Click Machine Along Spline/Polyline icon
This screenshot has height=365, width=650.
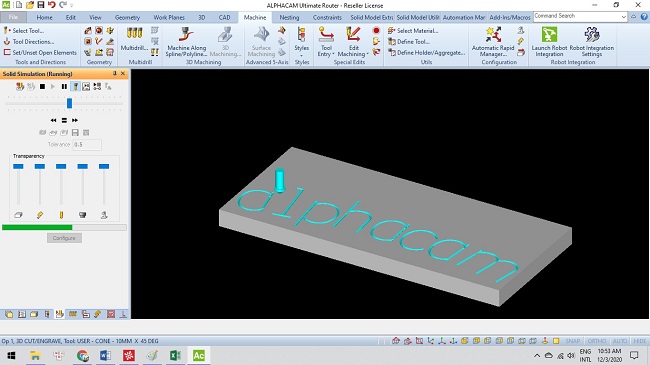[x=187, y=41]
